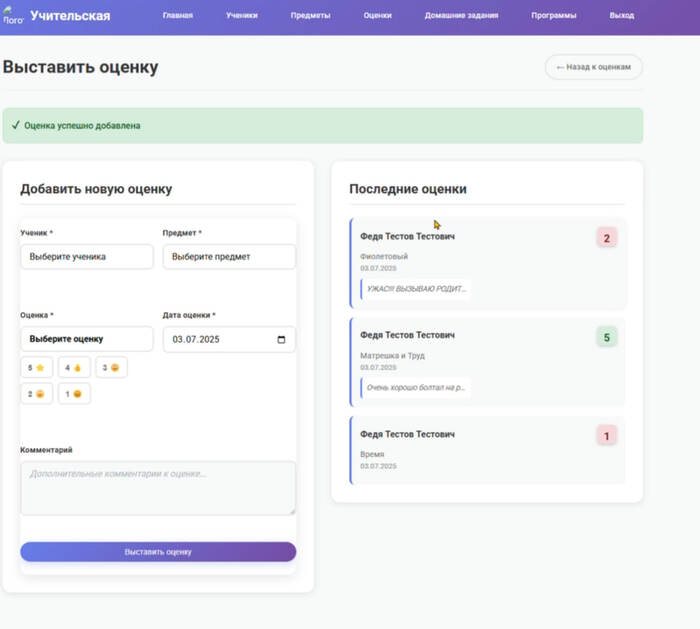700x629 pixels.
Task: Click comment Очень хорошо болтал на р...
Action: coord(416,387)
